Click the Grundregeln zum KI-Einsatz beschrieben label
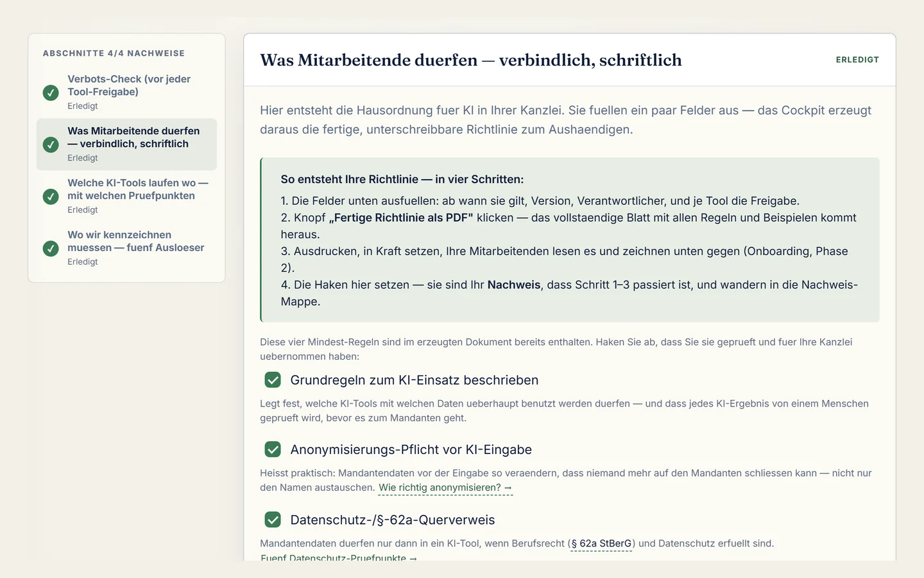Screen dimensions: 924x578 [x=415, y=380]
